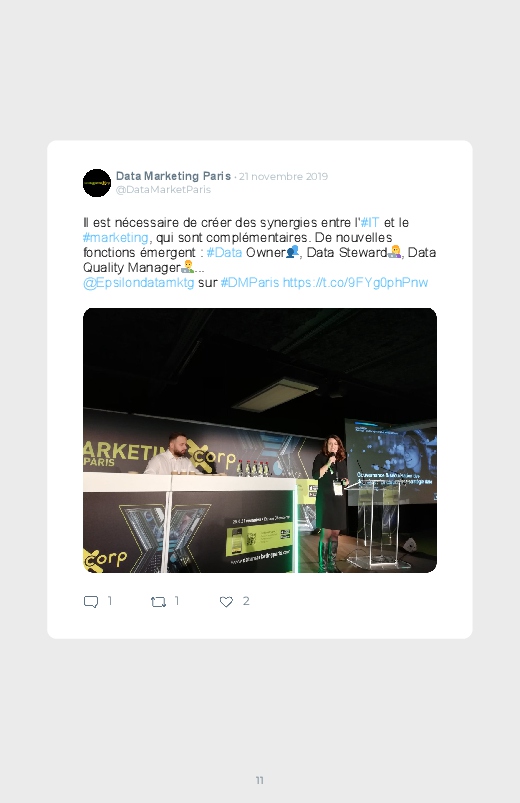
Task: Open the conference photo in the tweet
Action: pos(260,440)
